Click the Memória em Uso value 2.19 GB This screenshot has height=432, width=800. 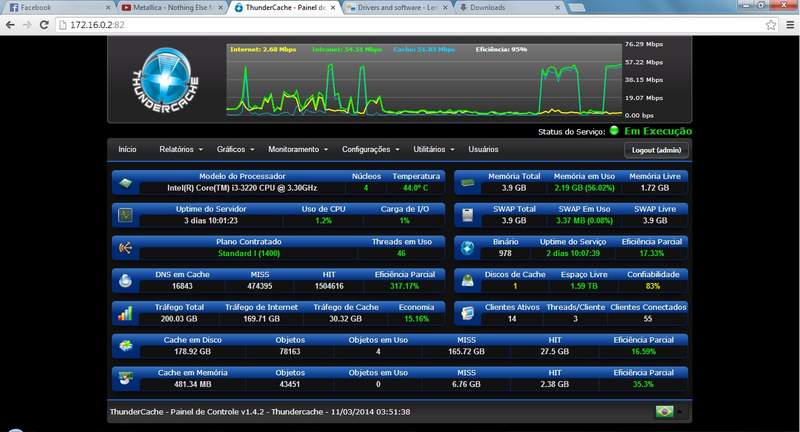pos(584,188)
